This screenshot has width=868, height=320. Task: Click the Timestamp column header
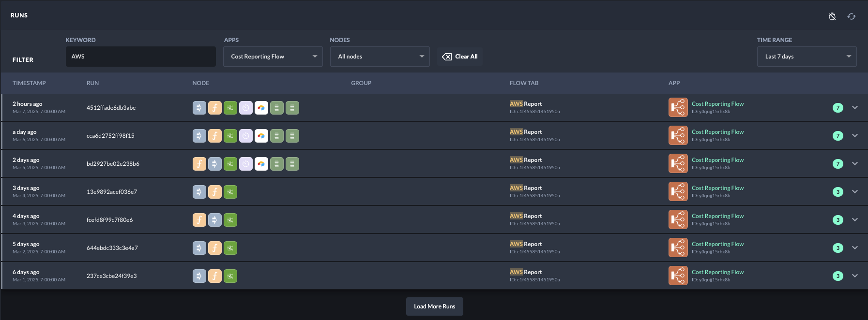(29, 83)
